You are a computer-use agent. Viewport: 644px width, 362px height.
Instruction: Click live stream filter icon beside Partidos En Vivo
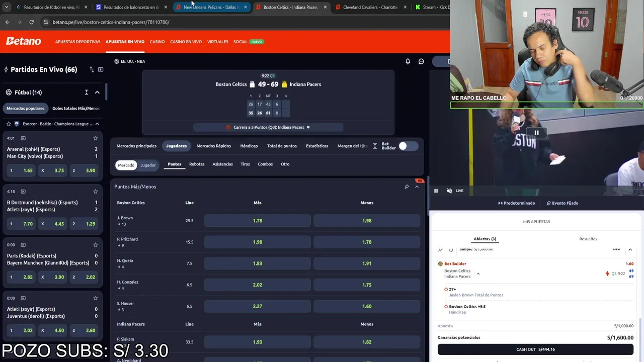pyautogui.click(x=101, y=69)
